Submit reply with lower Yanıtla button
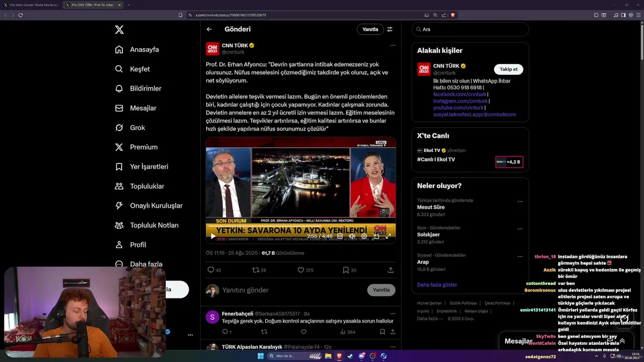 pyautogui.click(x=381, y=290)
